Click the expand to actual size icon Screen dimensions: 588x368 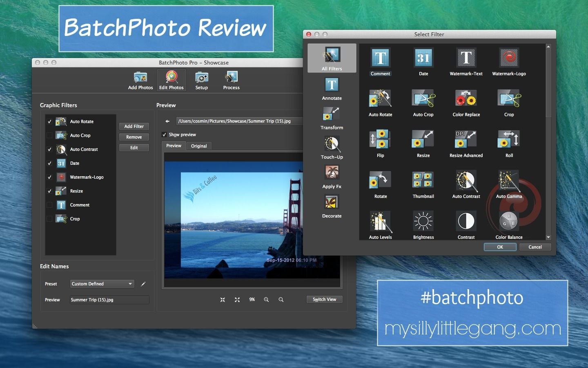237,300
